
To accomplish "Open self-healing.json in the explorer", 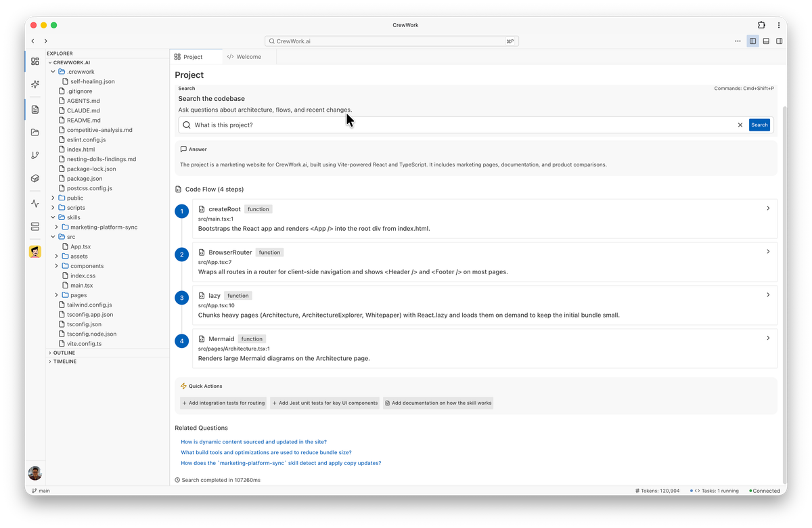I will [93, 81].
